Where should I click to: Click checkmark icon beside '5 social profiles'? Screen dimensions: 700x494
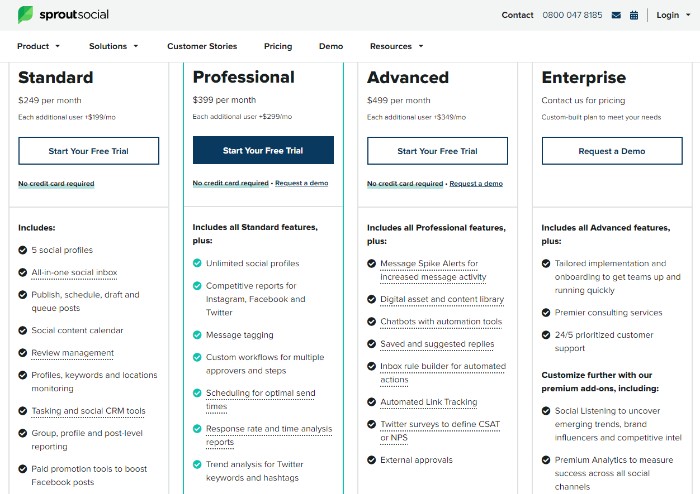click(x=23, y=250)
